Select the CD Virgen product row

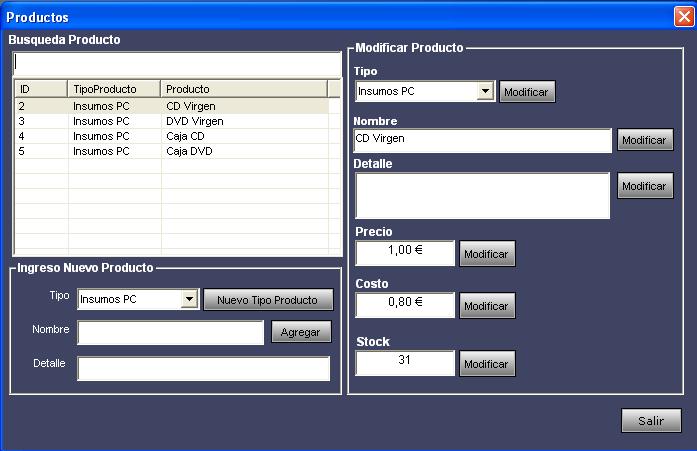click(x=172, y=106)
